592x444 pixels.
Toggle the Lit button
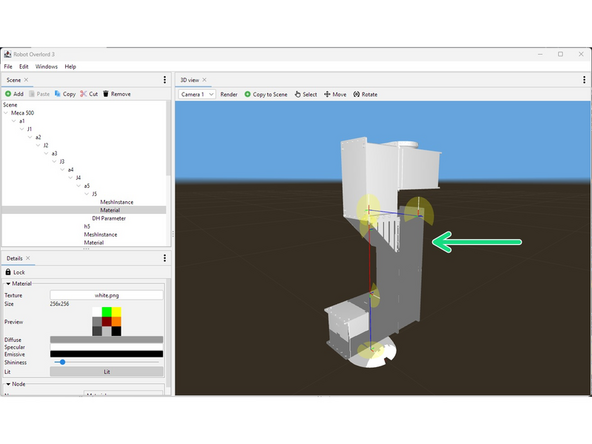click(106, 372)
